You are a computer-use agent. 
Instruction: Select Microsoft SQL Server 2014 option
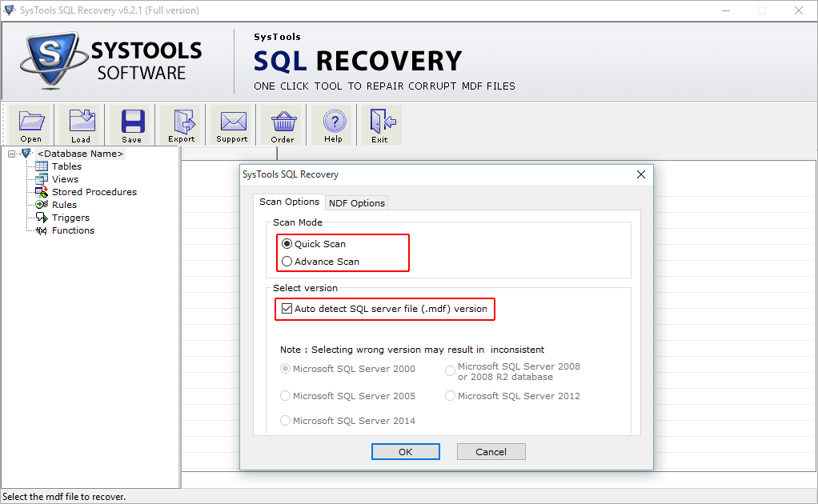(x=286, y=421)
